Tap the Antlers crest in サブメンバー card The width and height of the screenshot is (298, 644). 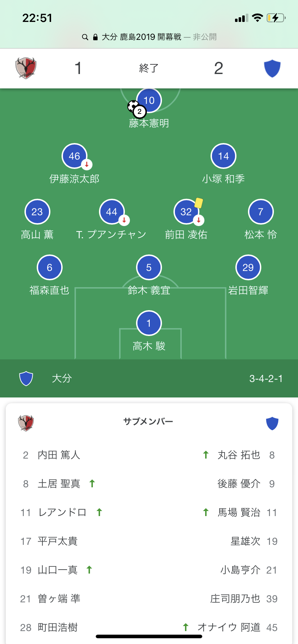pyautogui.click(x=26, y=423)
